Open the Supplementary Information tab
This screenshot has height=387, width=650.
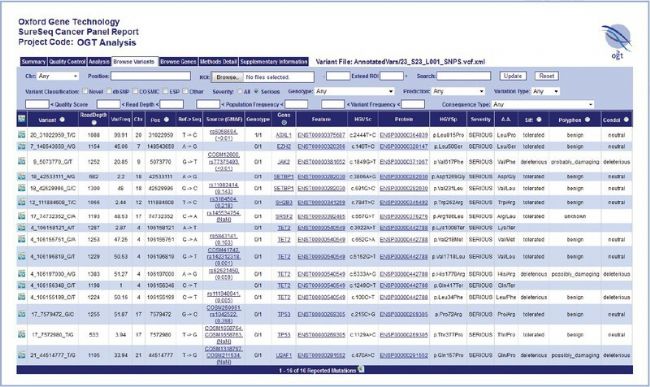[x=274, y=61]
